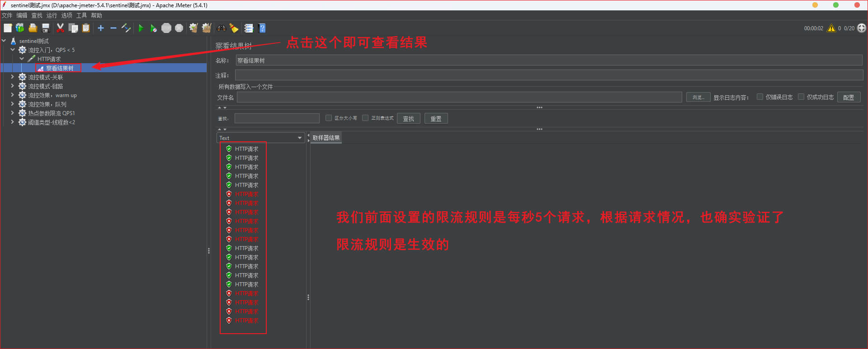868x349 pixels.
Task: Click the remote engines globe icon
Action: tap(862, 28)
